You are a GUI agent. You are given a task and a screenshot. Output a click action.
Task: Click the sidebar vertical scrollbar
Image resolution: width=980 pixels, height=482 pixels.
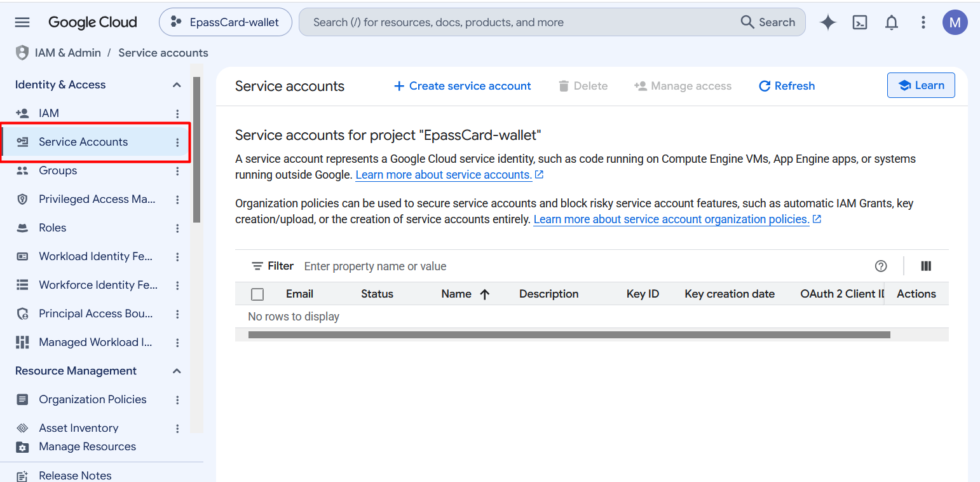(x=197, y=149)
